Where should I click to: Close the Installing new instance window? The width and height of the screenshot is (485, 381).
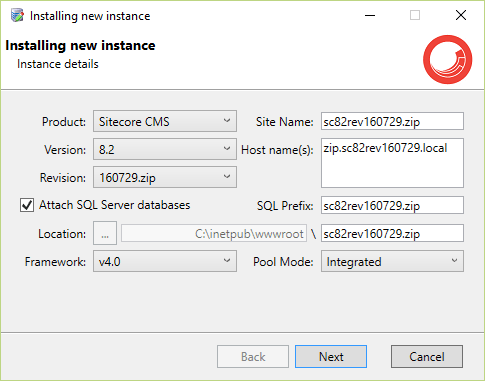461,15
